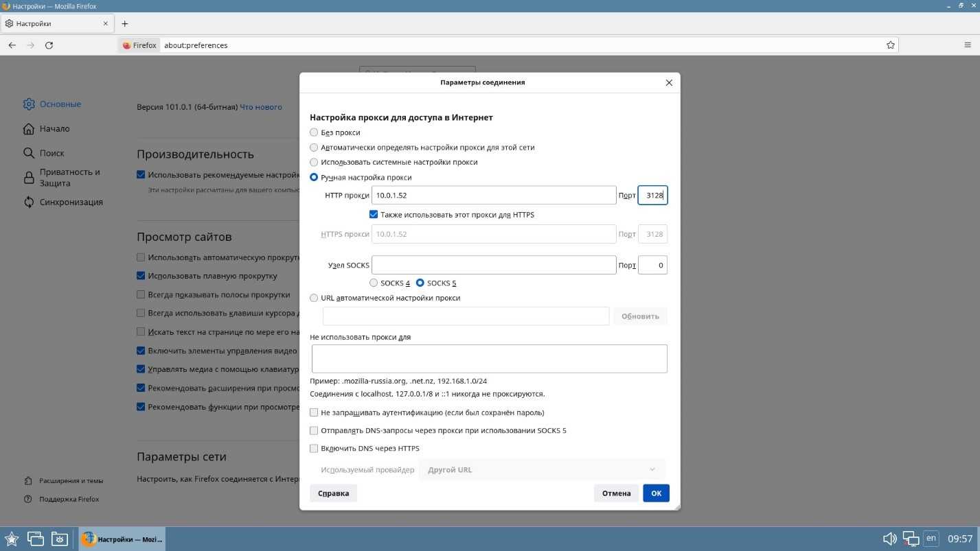The width and height of the screenshot is (980, 551).
Task: Select the SOCKS 4 radio button
Action: (x=374, y=283)
